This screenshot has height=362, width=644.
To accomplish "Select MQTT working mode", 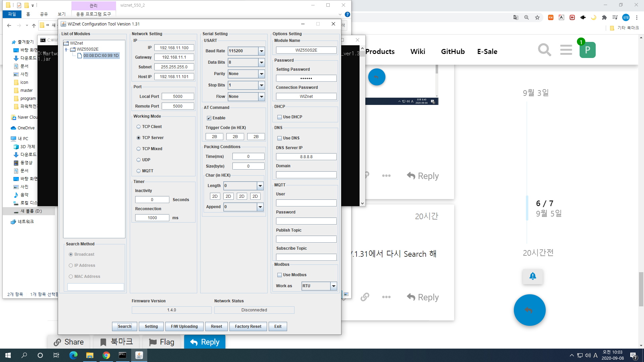I will pos(139,171).
